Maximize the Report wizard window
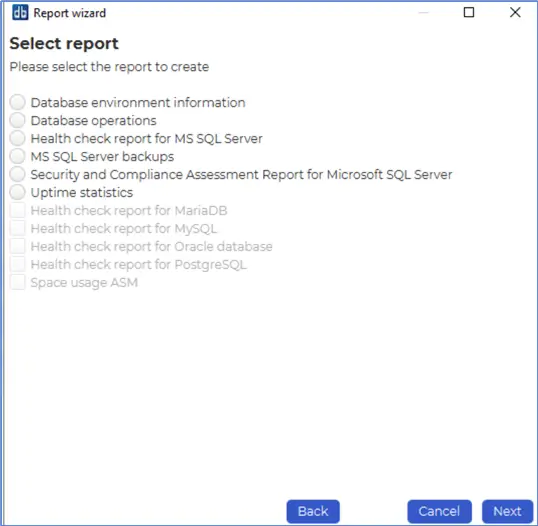The height and width of the screenshot is (526, 538). pyautogui.click(x=469, y=12)
